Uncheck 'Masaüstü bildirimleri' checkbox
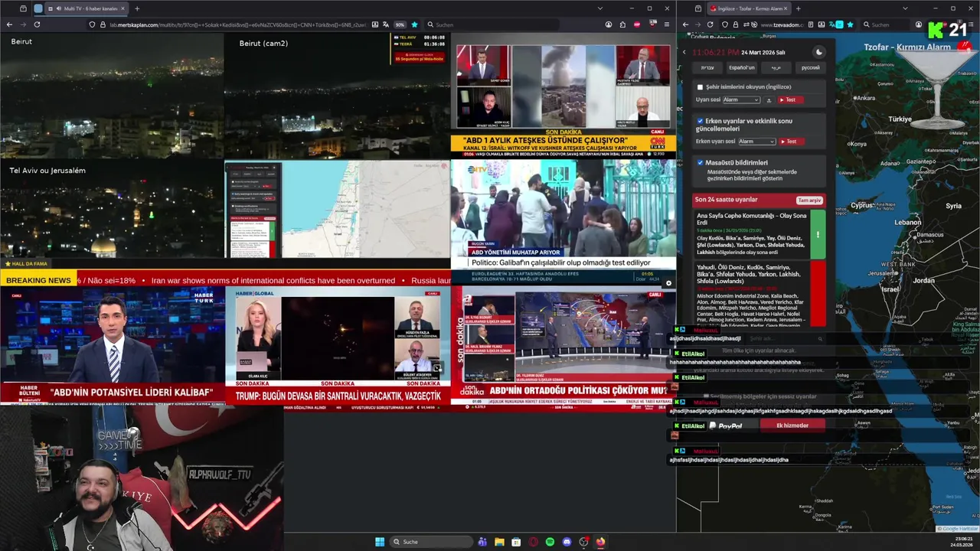The image size is (980, 551). (700, 162)
